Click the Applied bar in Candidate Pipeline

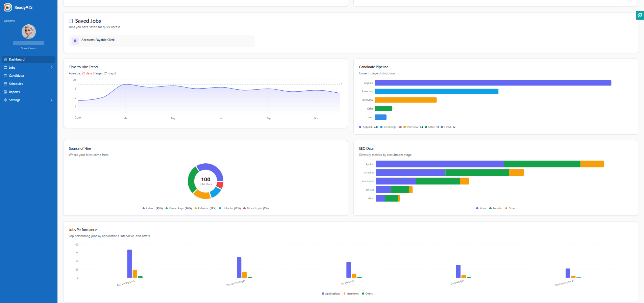(x=493, y=83)
